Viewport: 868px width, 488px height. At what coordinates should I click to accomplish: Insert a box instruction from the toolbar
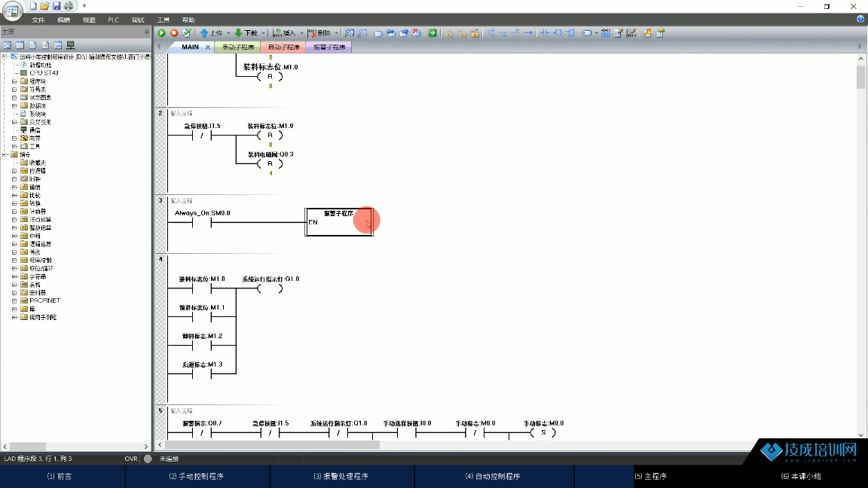point(570,33)
